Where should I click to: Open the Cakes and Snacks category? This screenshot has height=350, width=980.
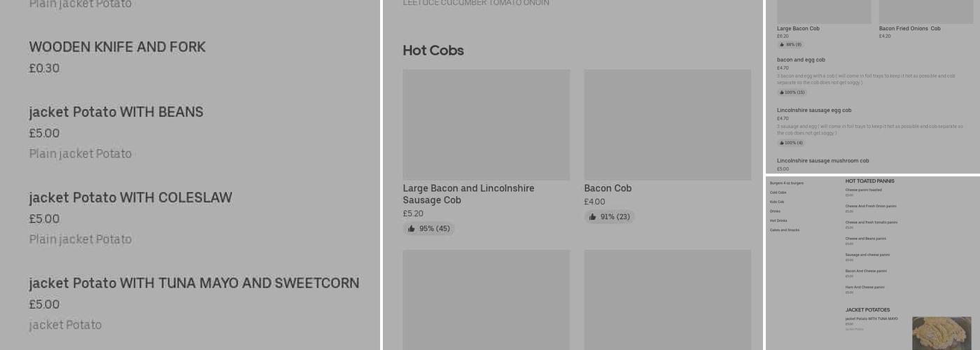pyautogui.click(x=784, y=230)
